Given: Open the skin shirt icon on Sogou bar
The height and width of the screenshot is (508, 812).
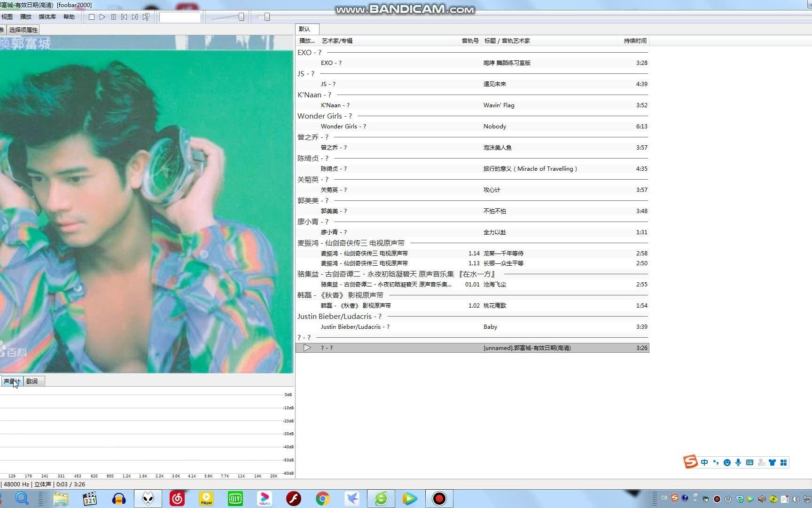Looking at the screenshot, I should (x=772, y=462).
